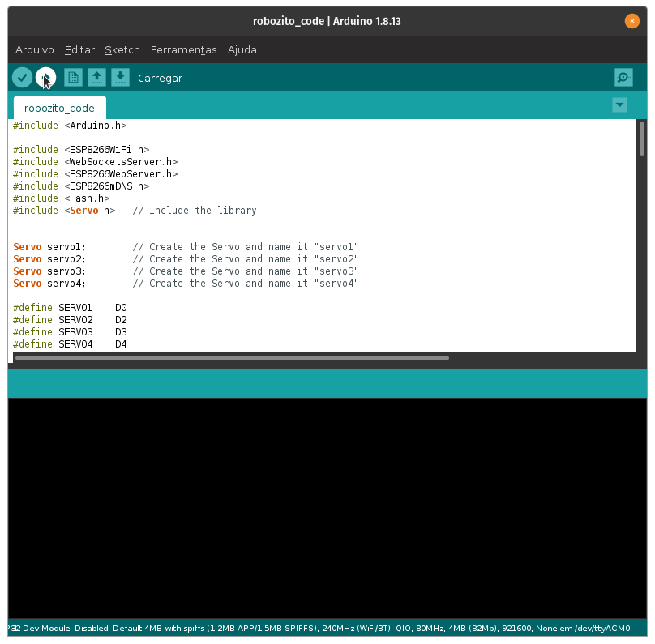Image resolution: width=655 pixels, height=644 pixels.
Task: Click the 'Servo servo3;' declaration
Action: coord(49,271)
